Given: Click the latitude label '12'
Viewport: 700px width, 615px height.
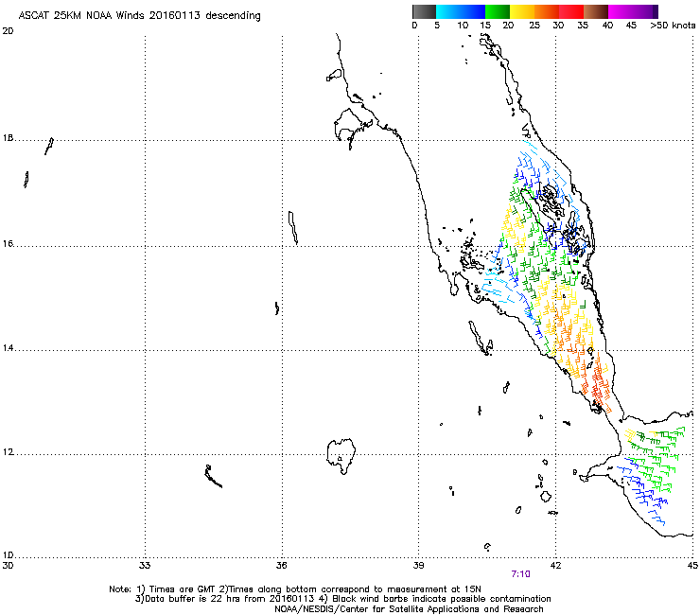Looking at the screenshot, I should point(8,452).
